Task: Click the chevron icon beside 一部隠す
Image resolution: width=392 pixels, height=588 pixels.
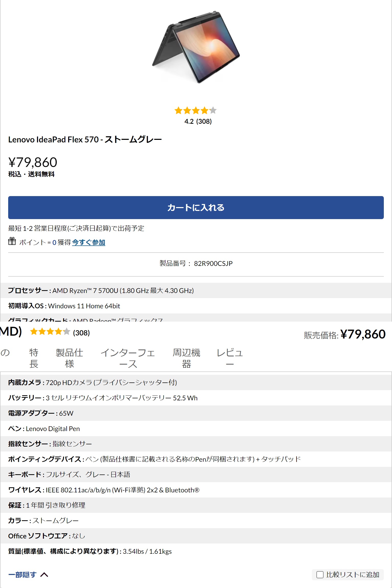Action: (x=44, y=575)
